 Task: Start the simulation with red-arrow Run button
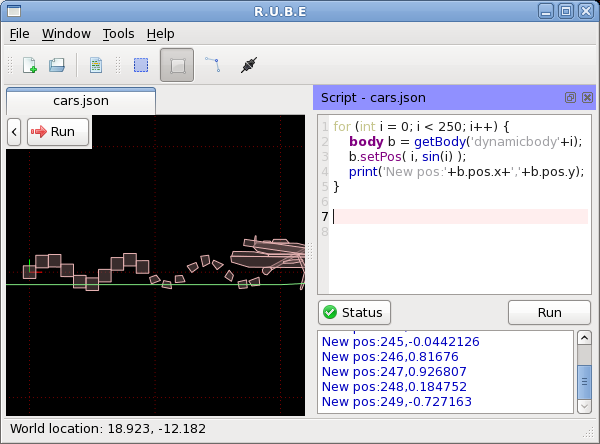point(58,131)
